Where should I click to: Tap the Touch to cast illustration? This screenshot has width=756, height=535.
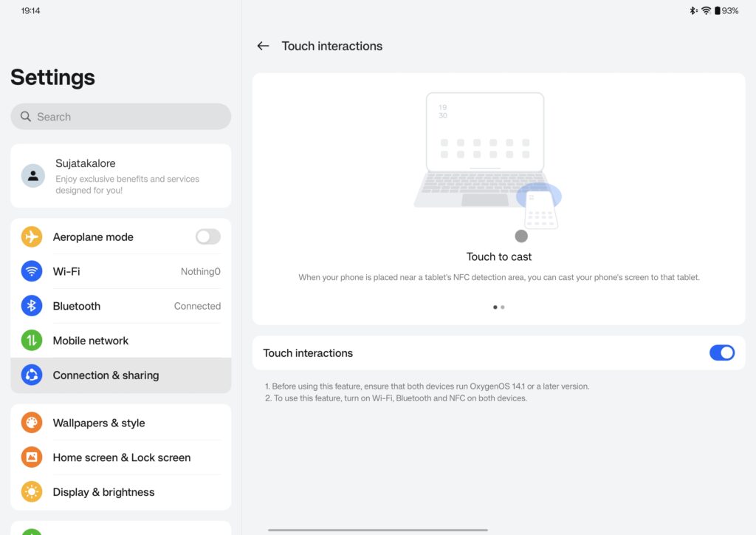[487, 162]
